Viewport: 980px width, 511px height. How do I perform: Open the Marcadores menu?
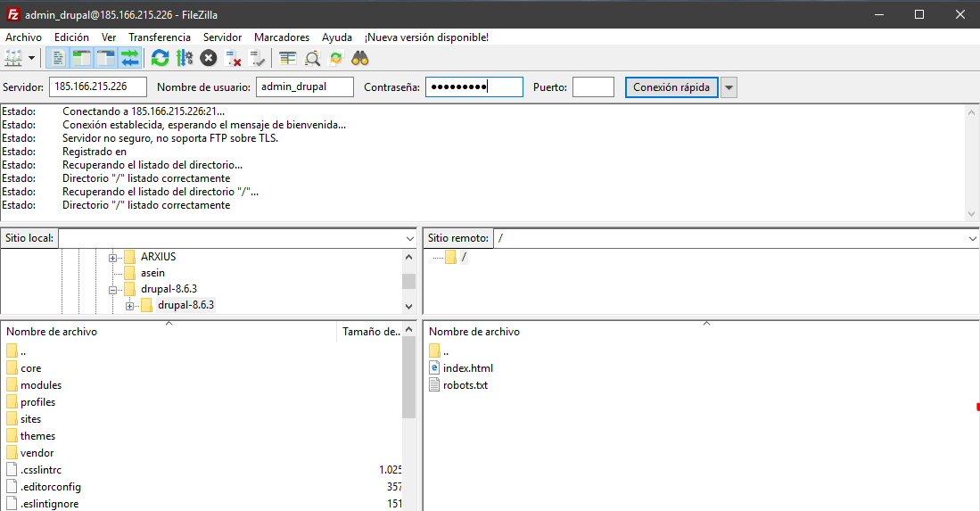282,37
